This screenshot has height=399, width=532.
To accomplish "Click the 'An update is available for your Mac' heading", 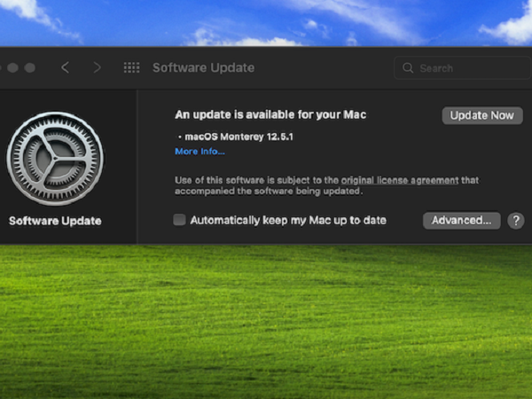I will (x=270, y=114).
